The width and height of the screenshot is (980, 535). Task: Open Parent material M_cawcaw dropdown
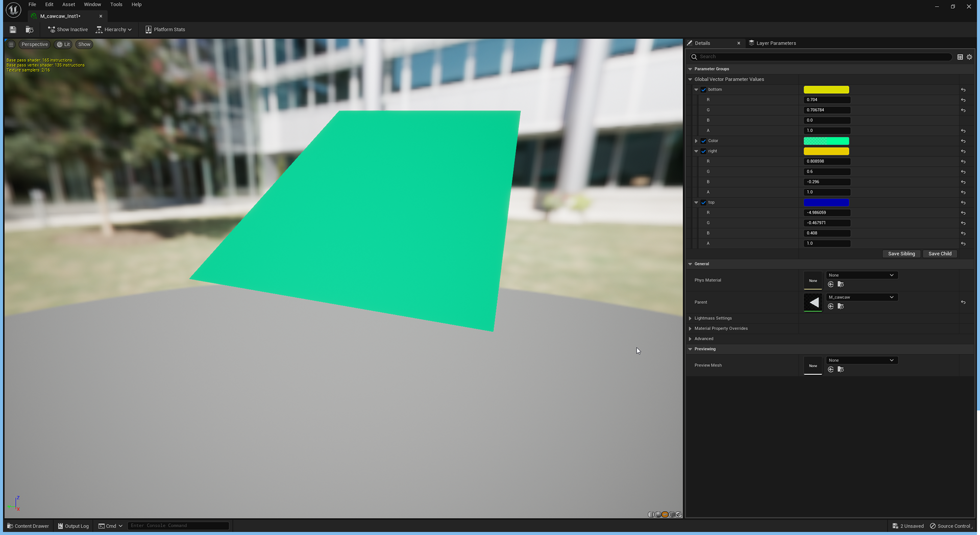[862, 297]
